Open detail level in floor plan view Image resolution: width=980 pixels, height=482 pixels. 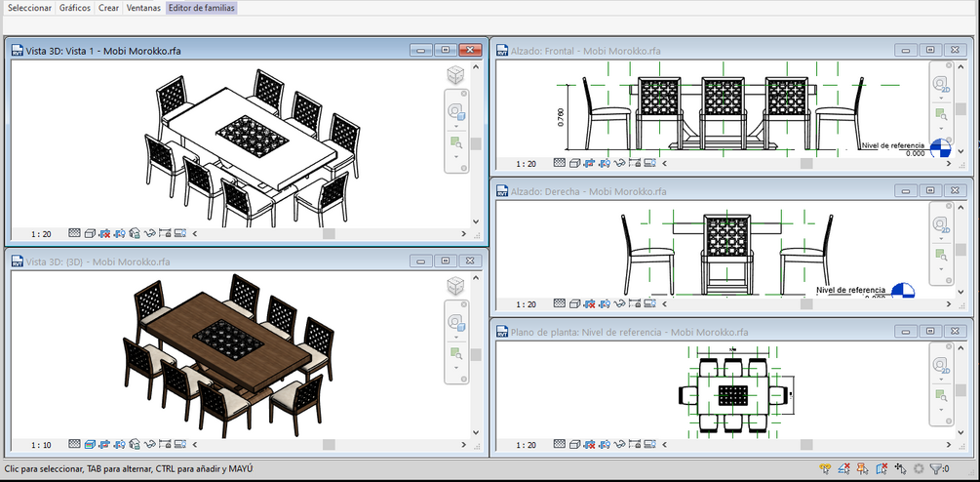[560, 445]
